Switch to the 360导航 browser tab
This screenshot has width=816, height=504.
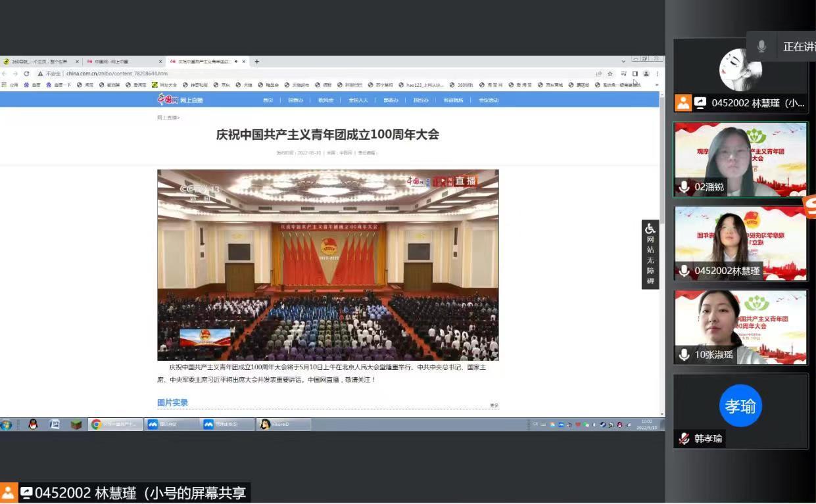(41, 62)
